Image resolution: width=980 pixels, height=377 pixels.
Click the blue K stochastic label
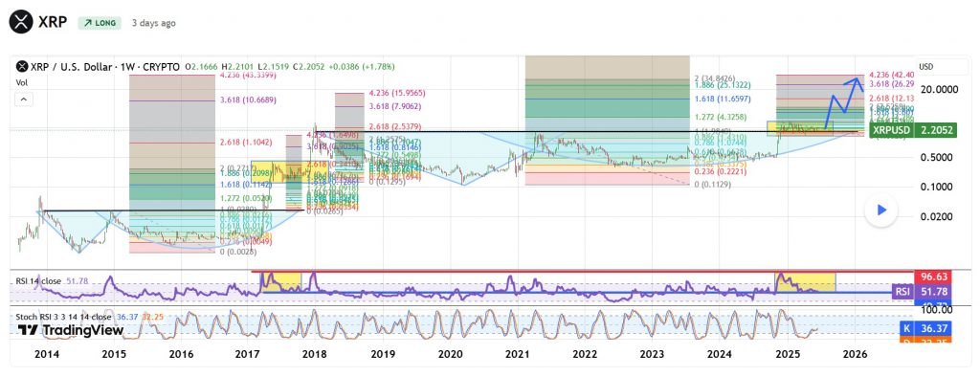pyautogui.click(x=907, y=328)
